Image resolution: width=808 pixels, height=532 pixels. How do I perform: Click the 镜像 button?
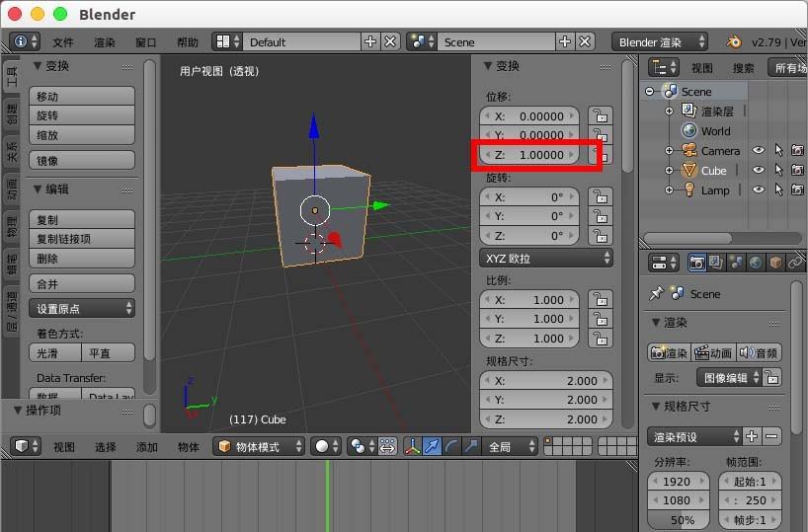click(82, 160)
